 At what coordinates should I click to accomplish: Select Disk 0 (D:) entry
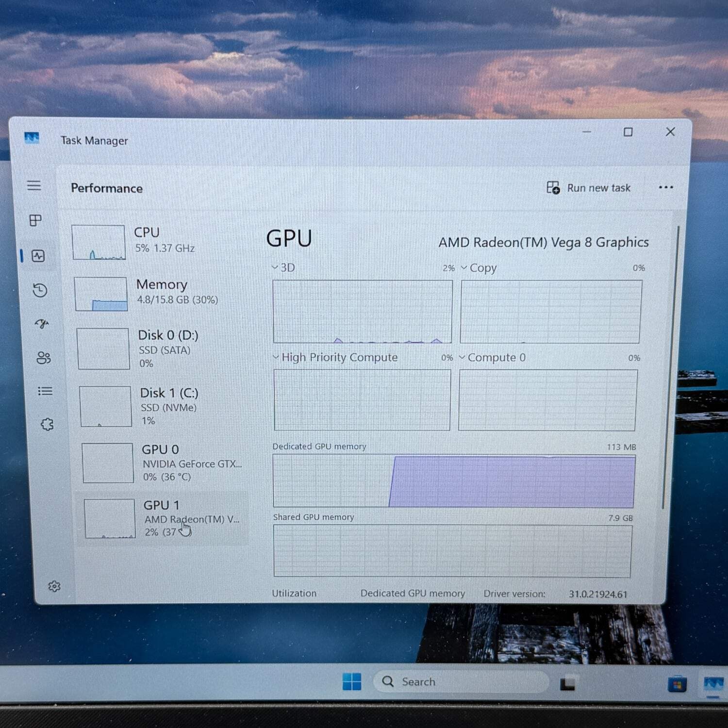[160, 348]
